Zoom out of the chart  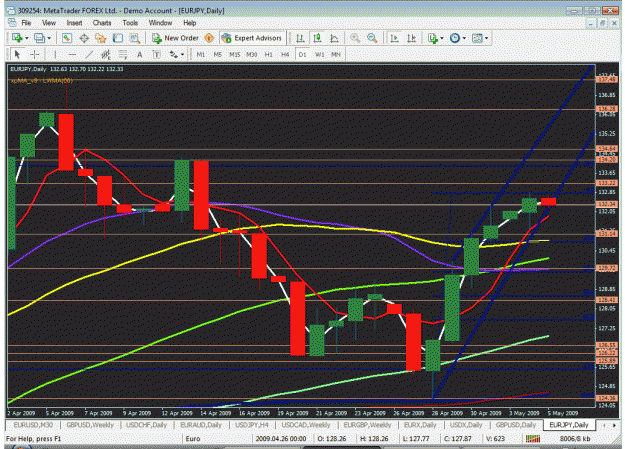[372, 38]
